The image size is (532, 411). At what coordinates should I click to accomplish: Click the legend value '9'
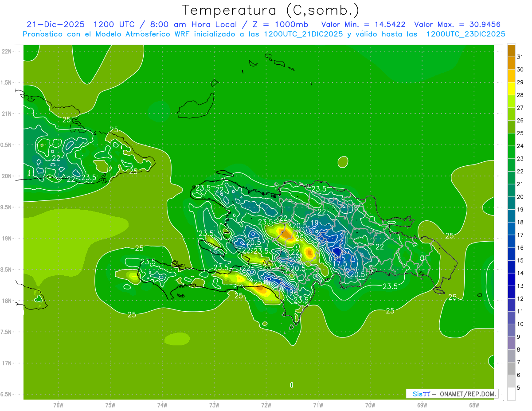[519, 337]
